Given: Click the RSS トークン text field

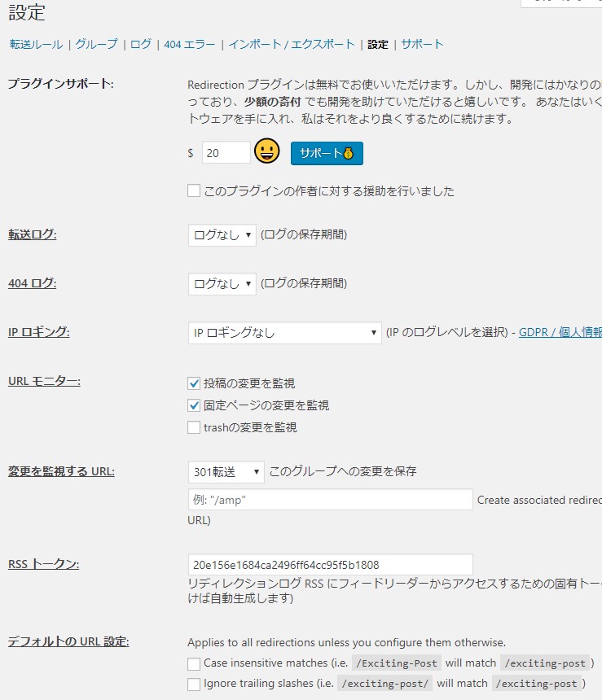Looking at the screenshot, I should tap(330, 565).
